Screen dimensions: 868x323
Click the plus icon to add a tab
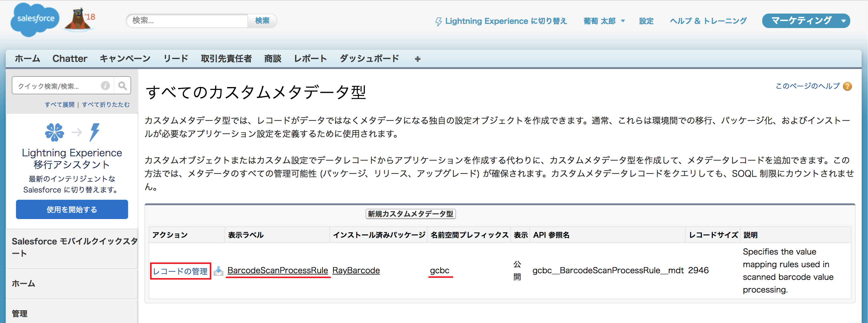(x=417, y=59)
